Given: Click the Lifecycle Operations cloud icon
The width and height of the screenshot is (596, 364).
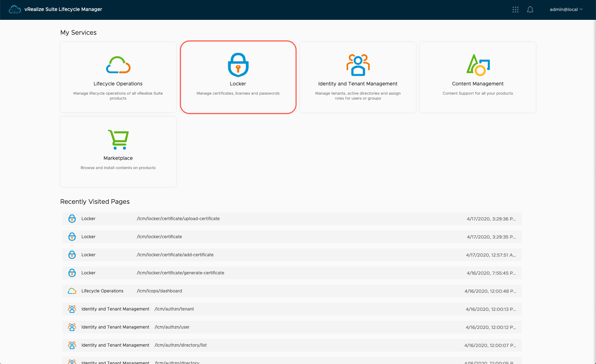Looking at the screenshot, I should (x=118, y=65).
